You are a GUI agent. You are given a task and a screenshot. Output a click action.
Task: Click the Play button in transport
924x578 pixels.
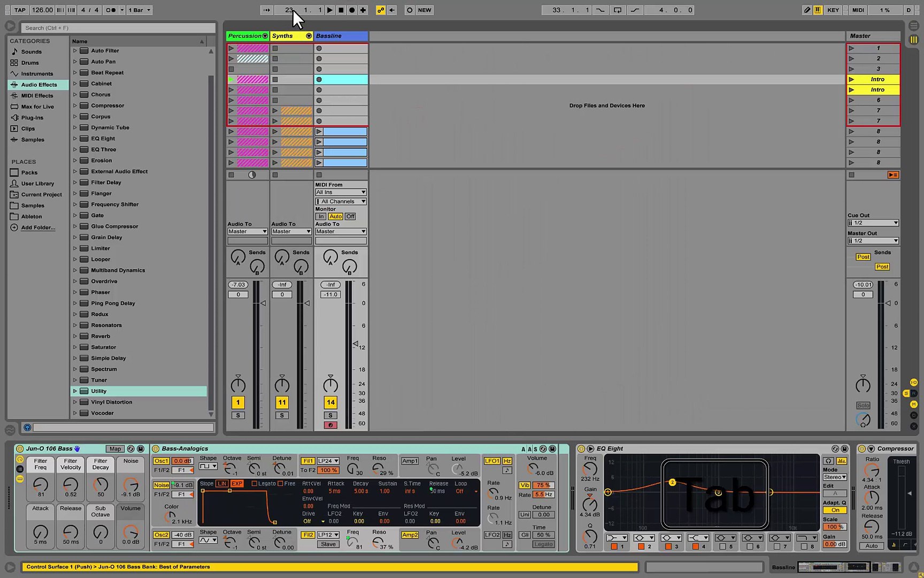(x=330, y=10)
